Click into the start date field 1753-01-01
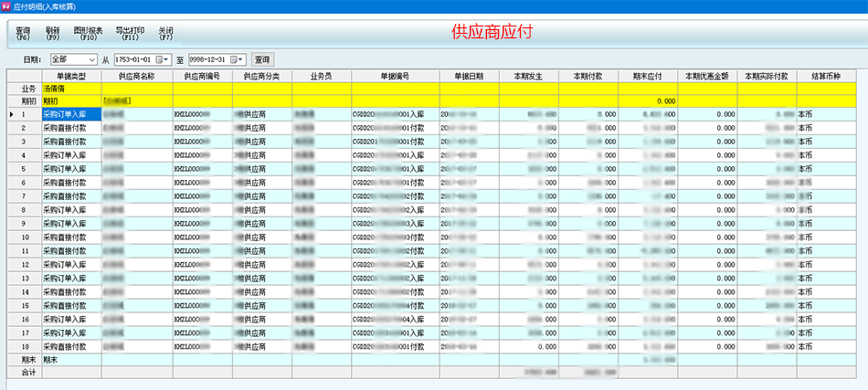The width and height of the screenshot is (868, 390). coord(132,59)
